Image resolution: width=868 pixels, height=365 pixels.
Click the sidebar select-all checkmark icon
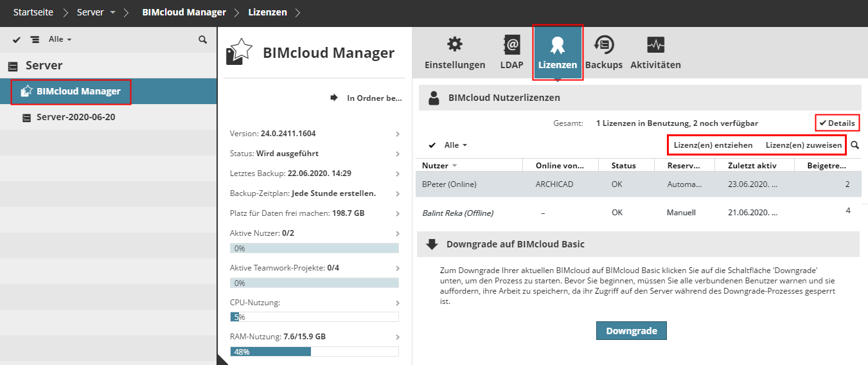pos(17,40)
